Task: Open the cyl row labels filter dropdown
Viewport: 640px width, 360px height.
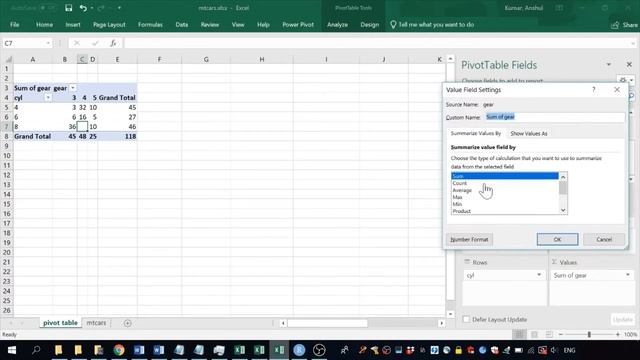Action: [48, 98]
